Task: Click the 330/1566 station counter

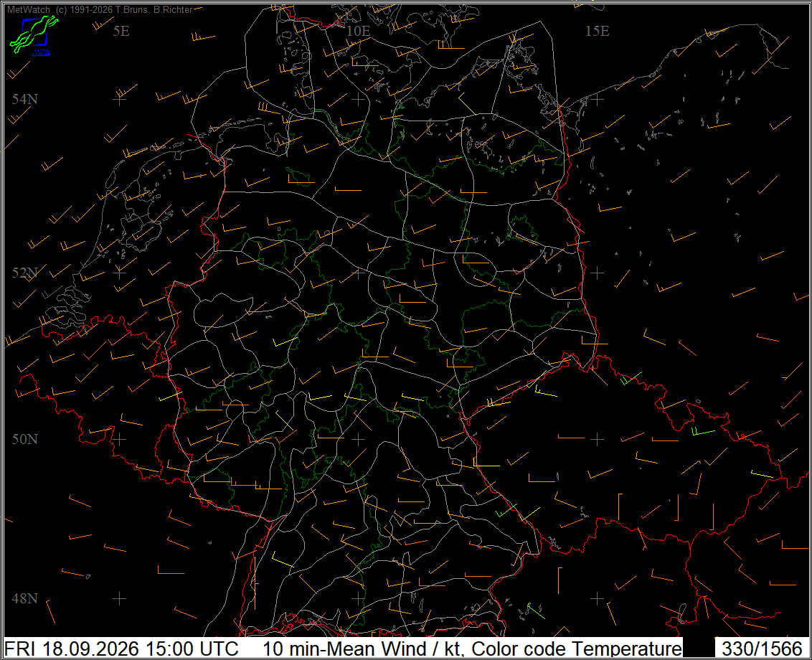Action: [x=762, y=649]
